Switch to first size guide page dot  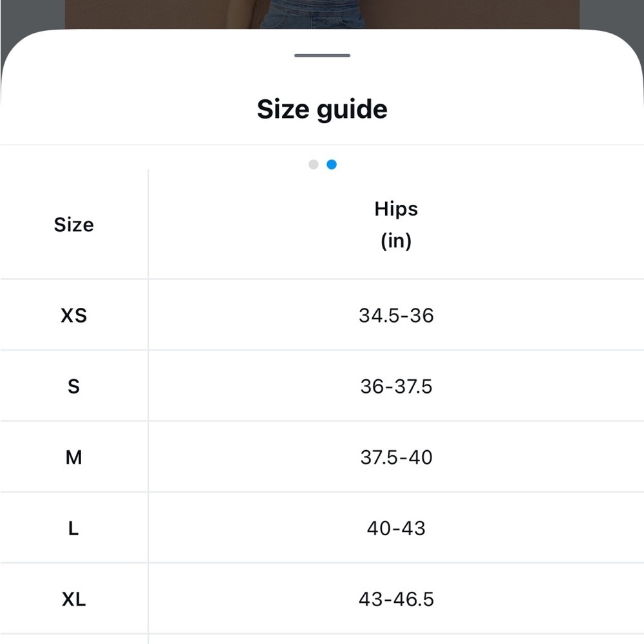coord(314,165)
